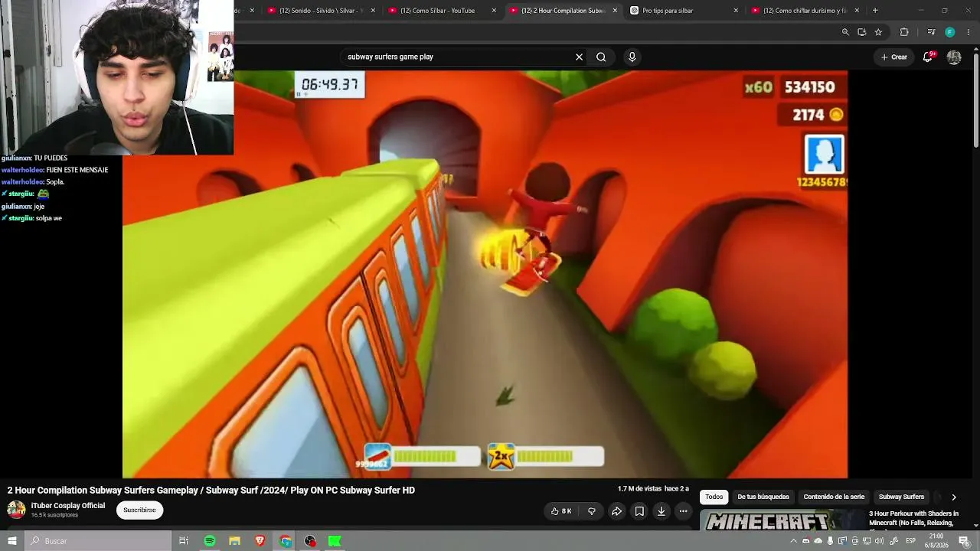Click the Crear button

point(893,57)
